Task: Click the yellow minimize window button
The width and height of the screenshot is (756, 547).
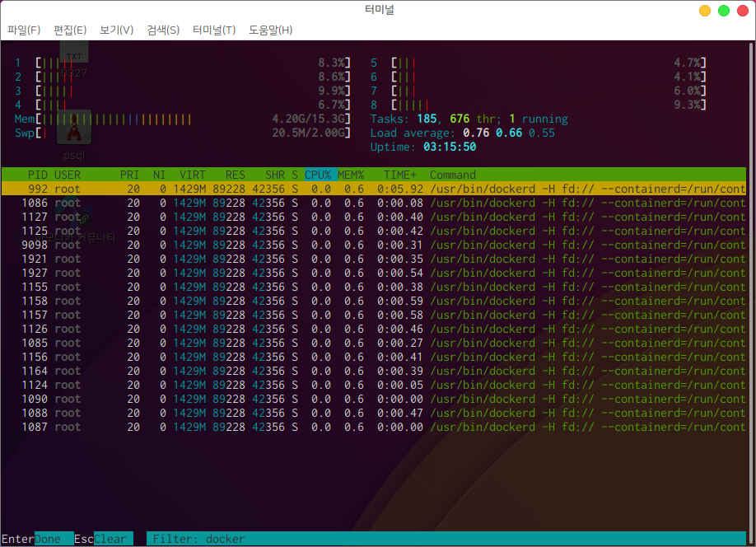Action: (705, 11)
